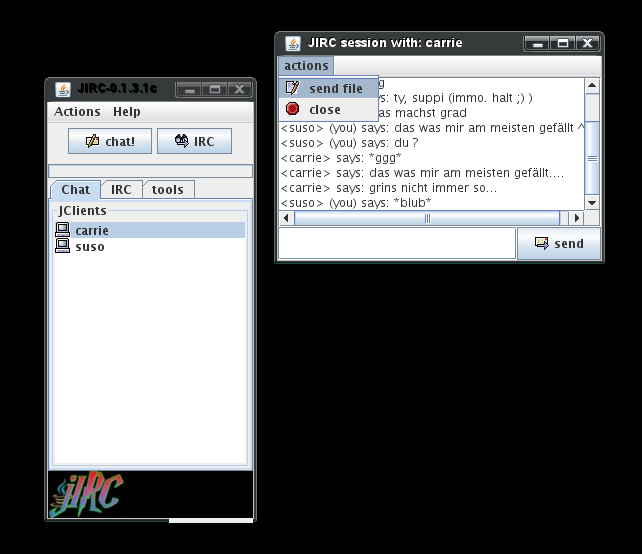Image resolution: width=642 pixels, height=554 pixels.
Task: Click the chat log's up scroll arrow
Action: [592, 86]
